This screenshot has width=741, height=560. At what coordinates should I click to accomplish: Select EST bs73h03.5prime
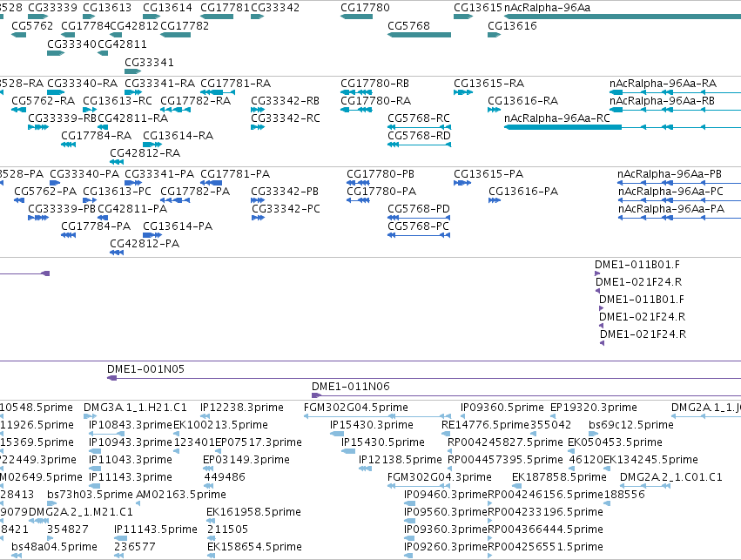pyautogui.click(x=90, y=495)
